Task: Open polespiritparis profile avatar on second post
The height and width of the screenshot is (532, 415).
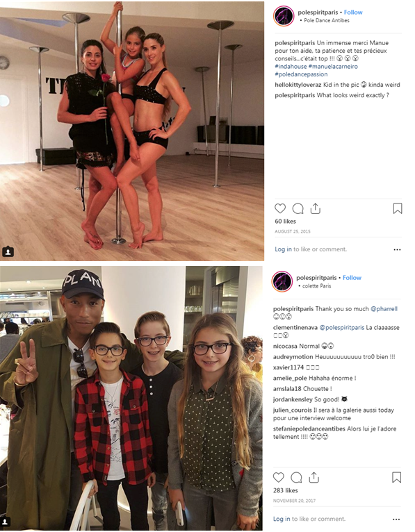Action: point(282,281)
